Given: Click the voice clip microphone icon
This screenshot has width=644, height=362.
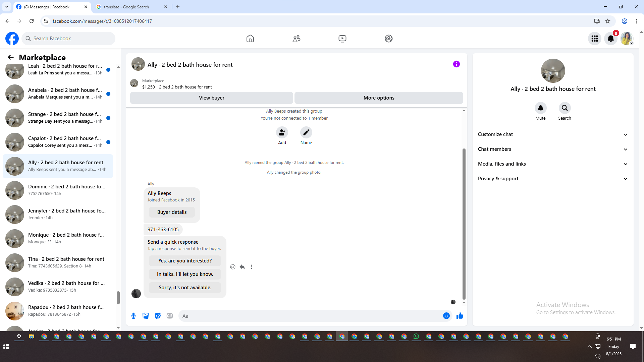Looking at the screenshot, I should (133, 316).
